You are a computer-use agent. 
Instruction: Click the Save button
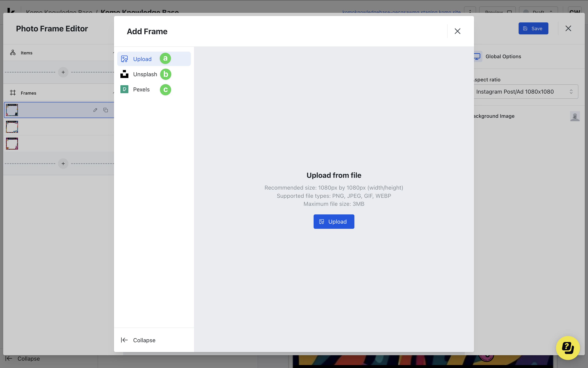pos(533,28)
